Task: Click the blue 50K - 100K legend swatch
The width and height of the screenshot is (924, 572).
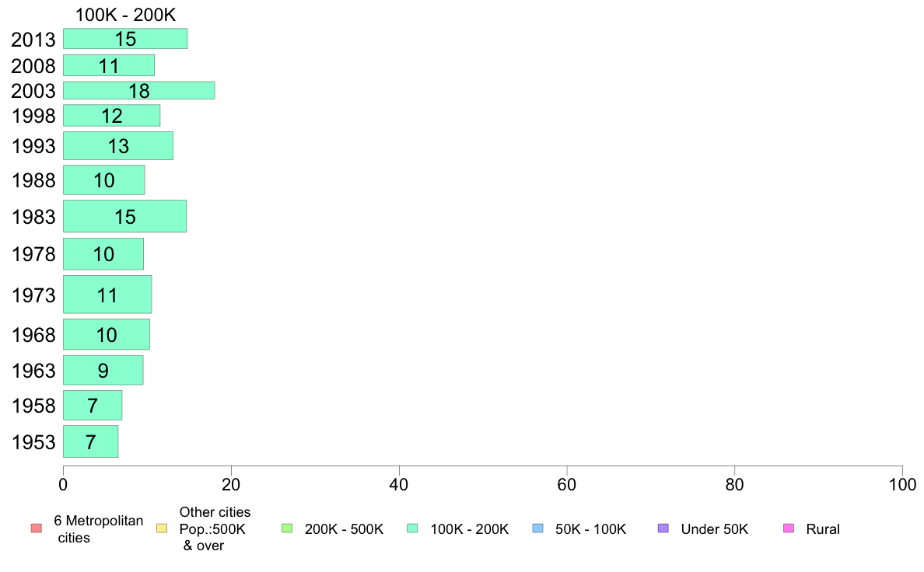Action: (x=538, y=528)
